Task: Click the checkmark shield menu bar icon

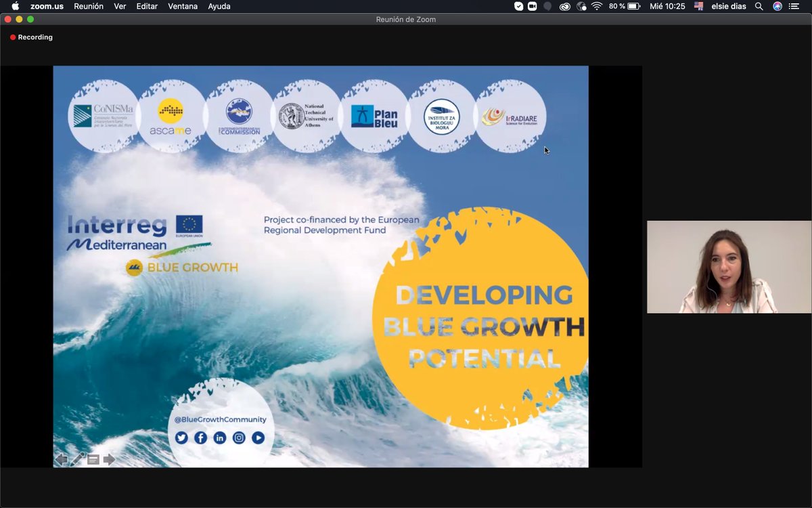Action: (519, 6)
